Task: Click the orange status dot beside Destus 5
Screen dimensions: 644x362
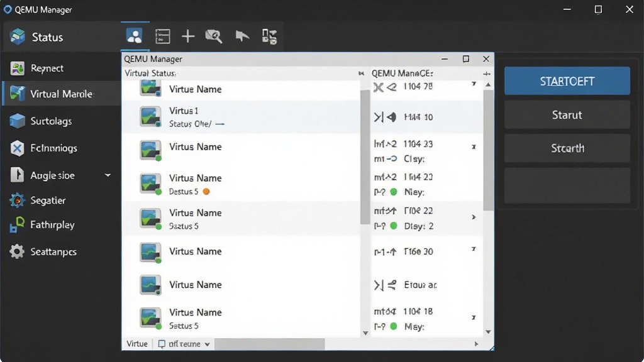Action: (206, 192)
